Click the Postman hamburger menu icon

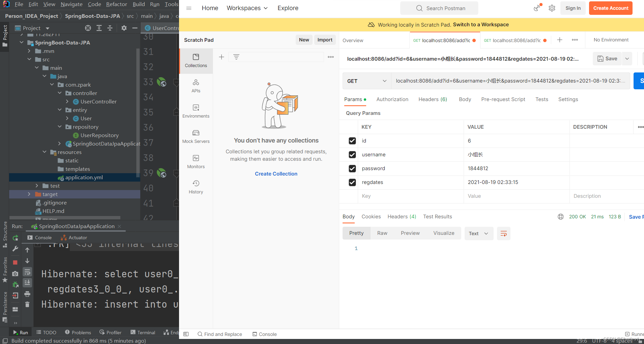point(189,8)
